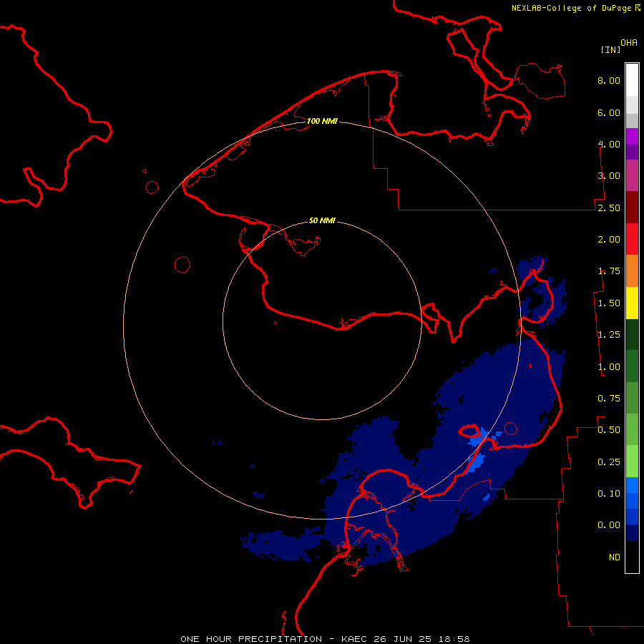Pick the pink swatch beside 3.00
The height and width of the screenshot is (644, 644).
[x=632, y=175]
